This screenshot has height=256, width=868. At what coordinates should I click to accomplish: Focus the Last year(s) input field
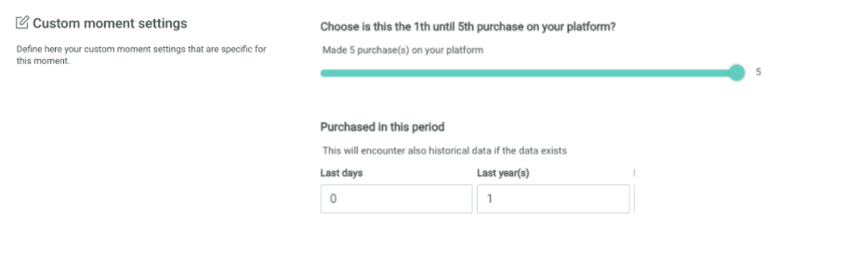[553, 199]
